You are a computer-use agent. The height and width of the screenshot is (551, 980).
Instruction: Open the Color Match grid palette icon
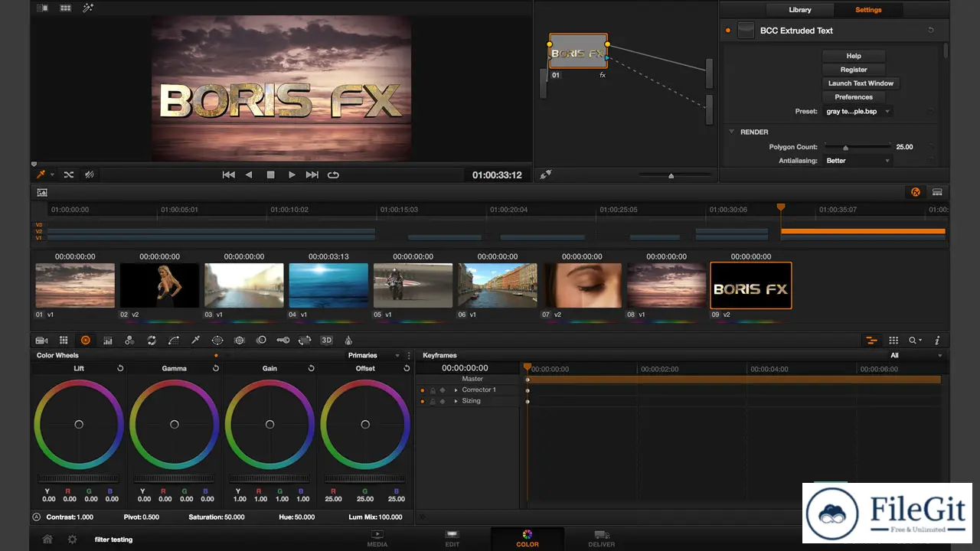pos(64,340)
